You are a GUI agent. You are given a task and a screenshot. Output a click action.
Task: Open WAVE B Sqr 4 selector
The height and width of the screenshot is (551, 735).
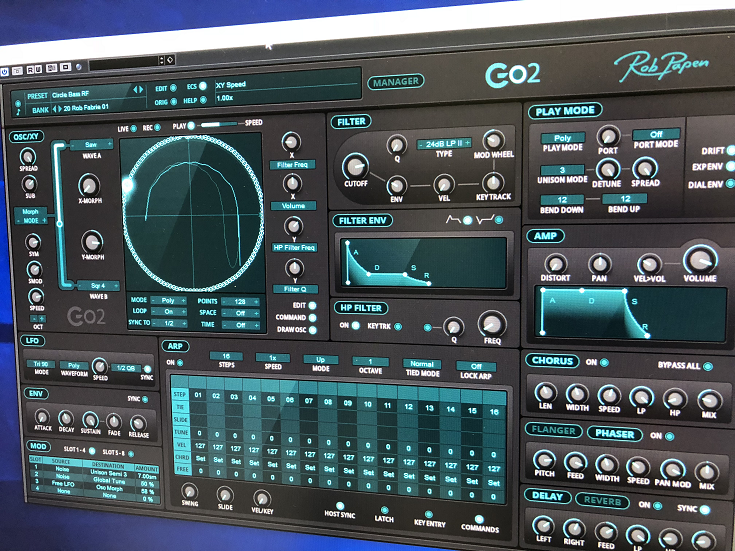click(x=98, y=286)
